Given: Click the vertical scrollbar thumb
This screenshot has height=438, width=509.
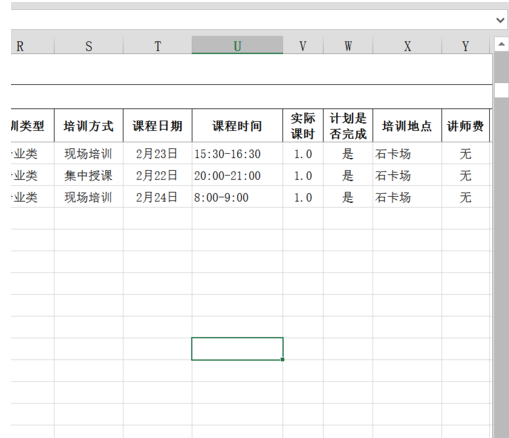Looking at the screenshot, I should 501,91.
